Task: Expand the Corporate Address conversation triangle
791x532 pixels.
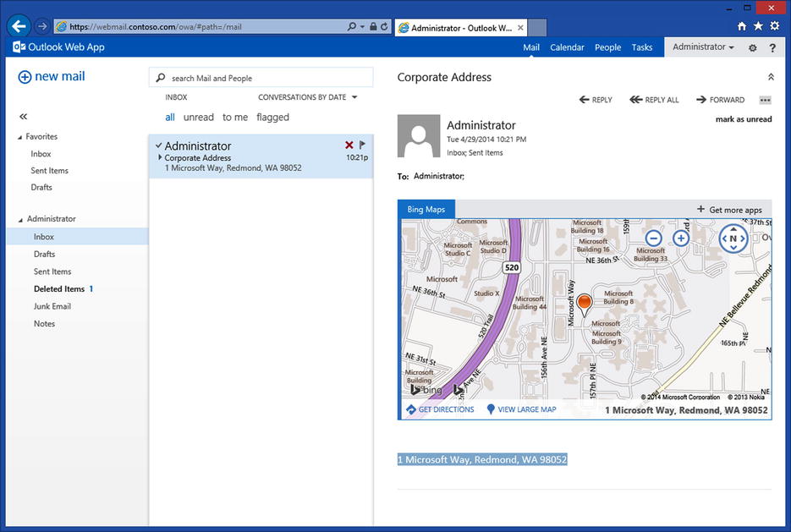Action: click(x=160, y=157)
